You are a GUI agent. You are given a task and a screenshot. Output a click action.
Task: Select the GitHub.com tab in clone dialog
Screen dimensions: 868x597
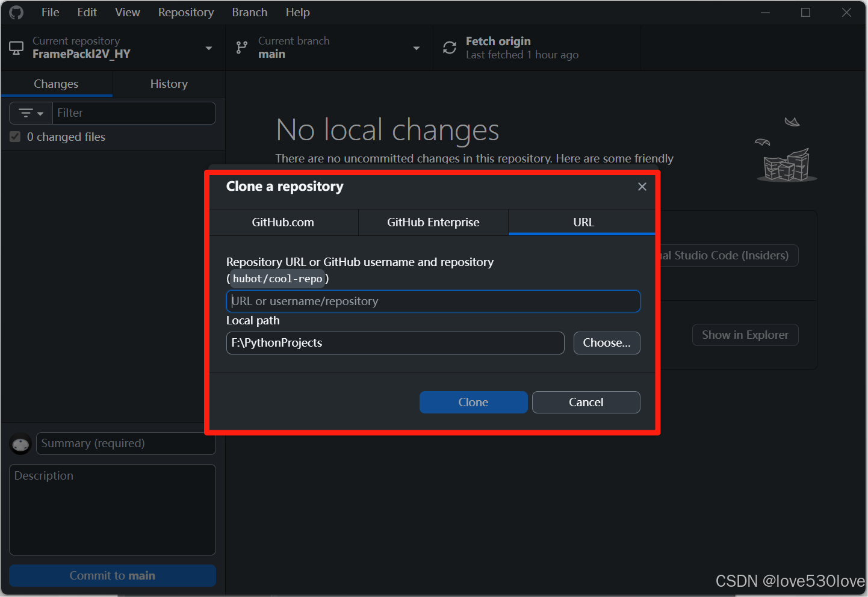[283, 222]
